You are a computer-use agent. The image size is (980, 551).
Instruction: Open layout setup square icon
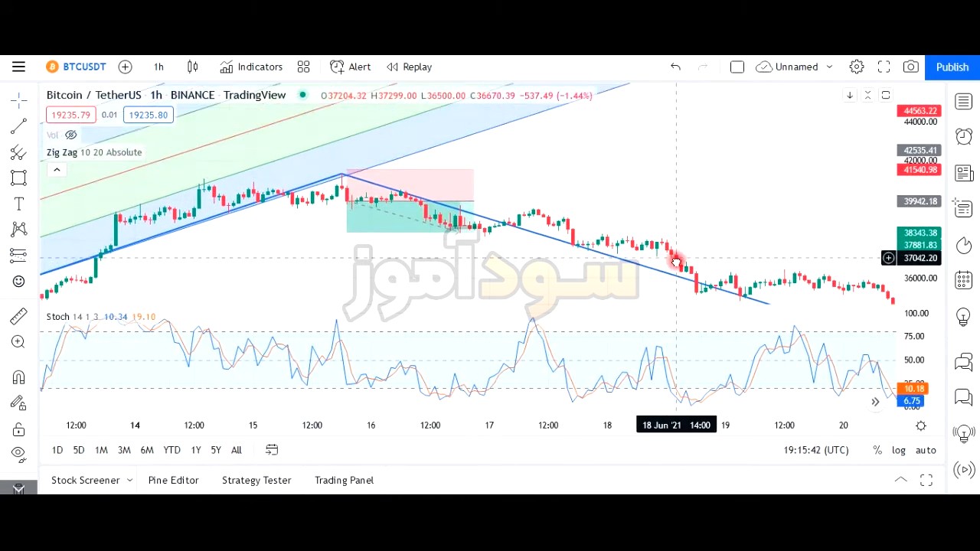point(737,67)
